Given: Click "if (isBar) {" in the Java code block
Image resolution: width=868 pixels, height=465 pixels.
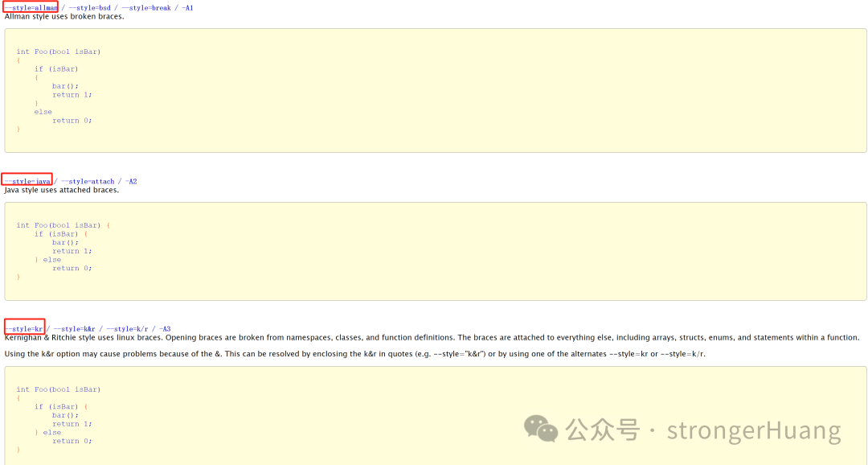Looking at the screenshot, I should [x=60, y=234].
